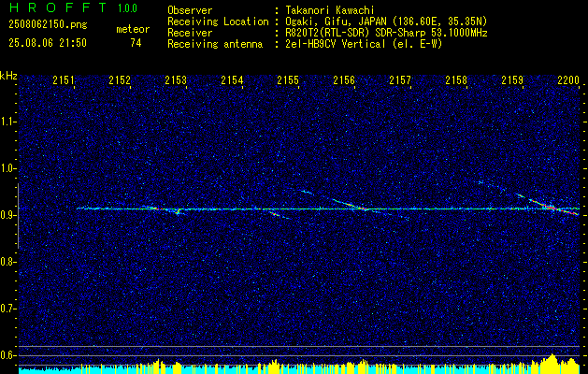
Task: Select the version number 1.0.0
Action: [x=127, y=8]
